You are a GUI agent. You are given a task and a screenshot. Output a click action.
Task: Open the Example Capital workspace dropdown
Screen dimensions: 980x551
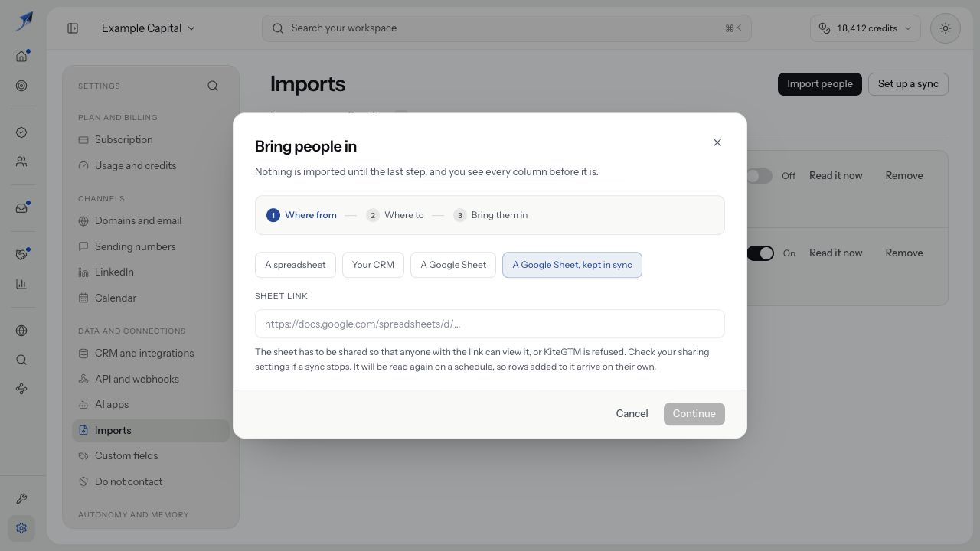coord(149,28)
